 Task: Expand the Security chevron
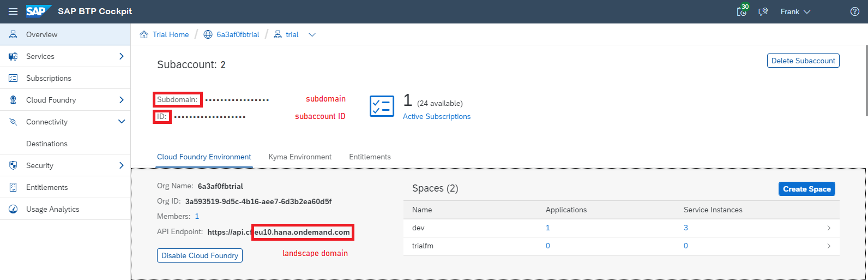coord(121,165)
